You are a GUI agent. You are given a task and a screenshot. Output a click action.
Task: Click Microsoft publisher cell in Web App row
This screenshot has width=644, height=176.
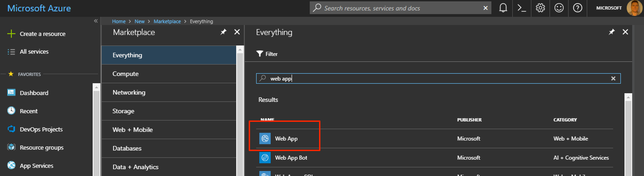(469, 139)
